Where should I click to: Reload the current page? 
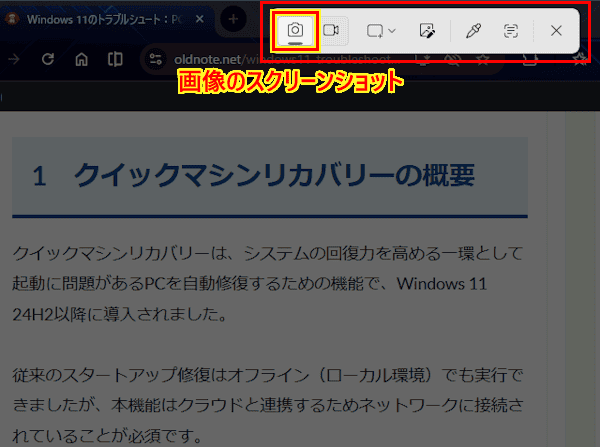point(47,60)
